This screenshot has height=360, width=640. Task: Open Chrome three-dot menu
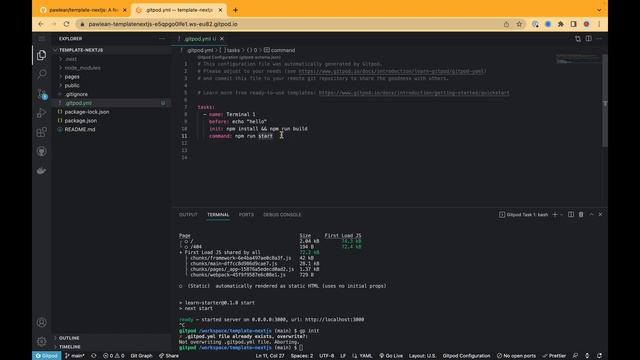(x=599, y=24)
